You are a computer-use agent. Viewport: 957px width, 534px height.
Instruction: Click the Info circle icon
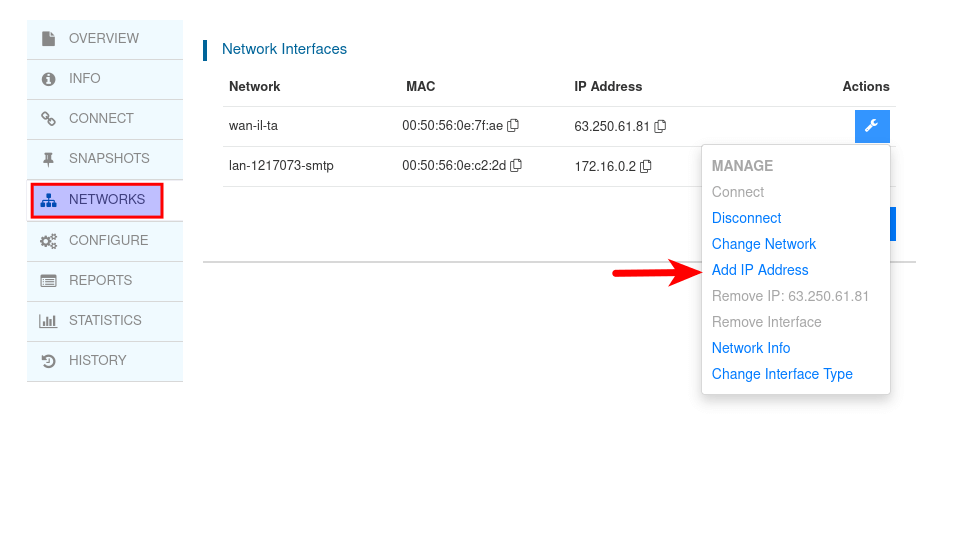click(x=48, y=79)
